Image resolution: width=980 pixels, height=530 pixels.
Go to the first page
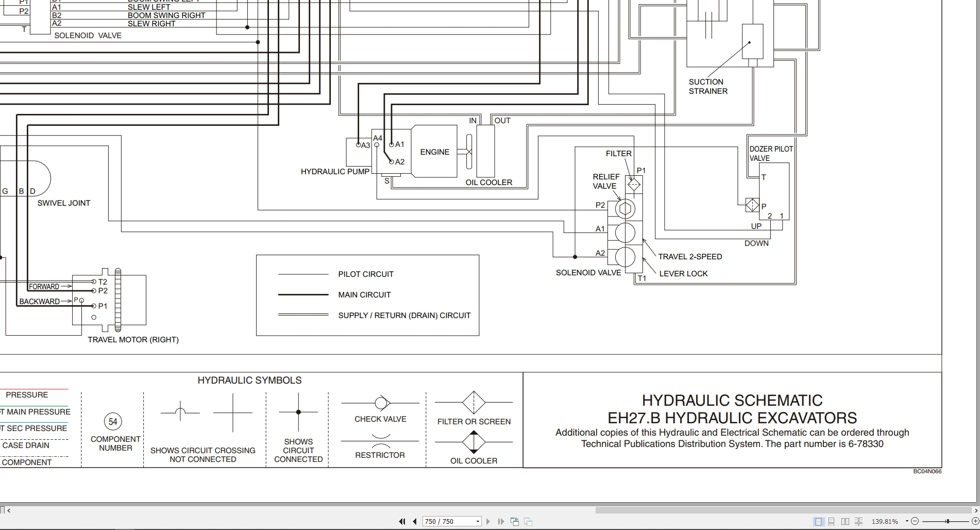point(402,521)
